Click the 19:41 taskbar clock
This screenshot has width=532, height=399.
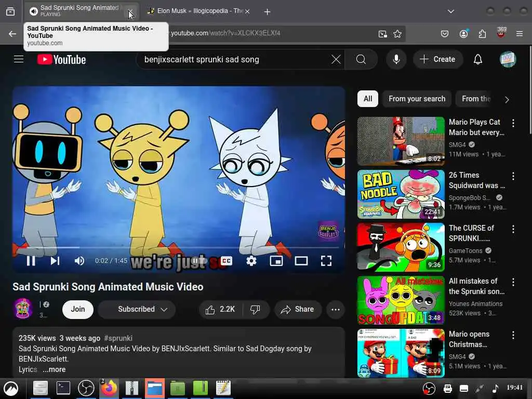[x=515, y=388]
